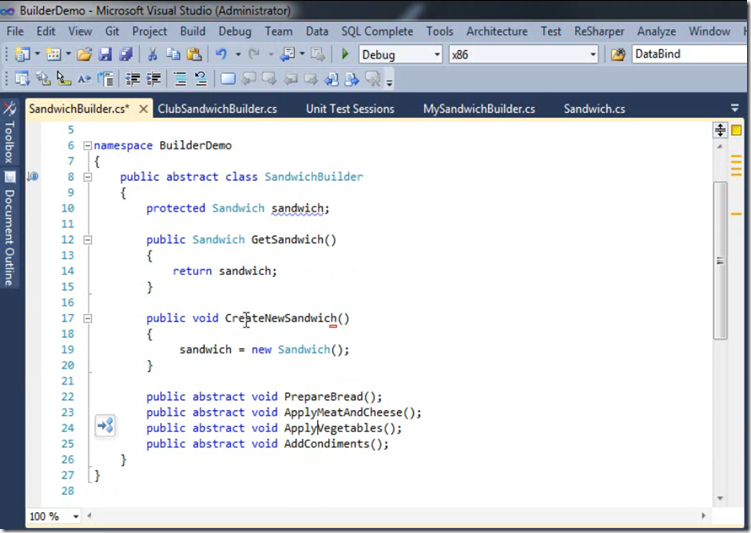Click the editor split-view handle icon
Screen dimensions: 751x533
(x=720, y=130)
